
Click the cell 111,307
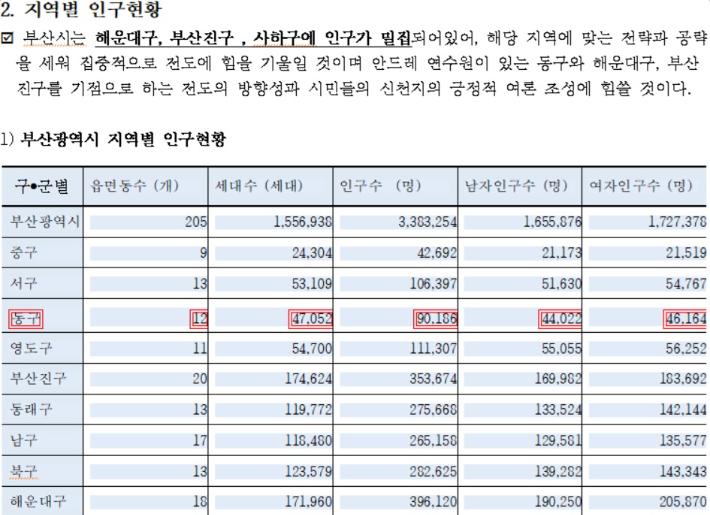pyautogui.click(x=433, y=348)
